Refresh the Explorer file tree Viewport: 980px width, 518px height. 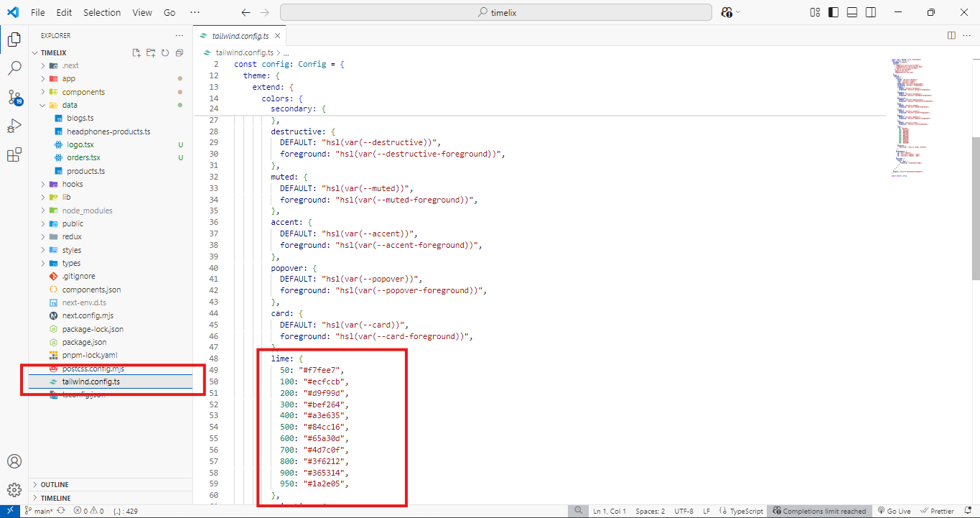[x=165, y=53]
